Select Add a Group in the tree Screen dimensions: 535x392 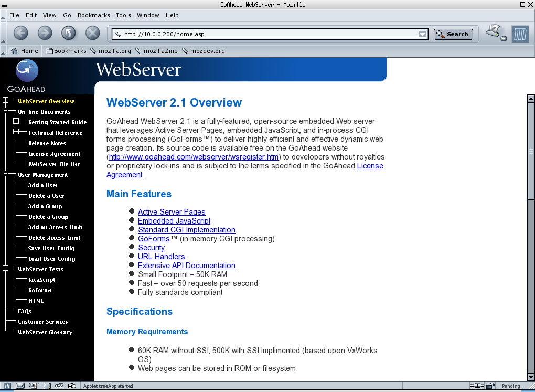[45, 206]
